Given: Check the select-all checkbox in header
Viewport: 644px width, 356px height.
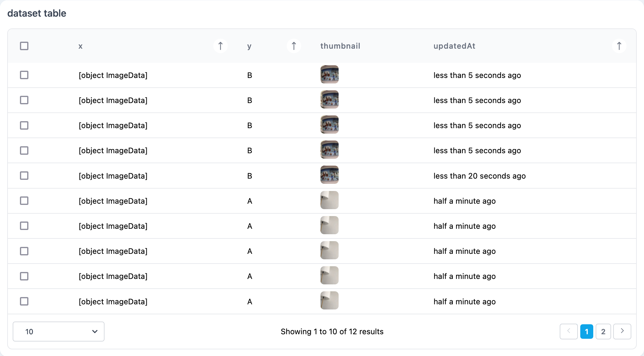Looking at the screenshot, I should click(24, 46).
